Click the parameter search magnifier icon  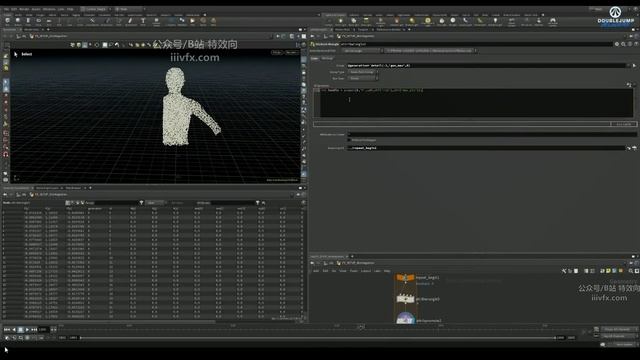pyautogui.click(x=623, y=44)
